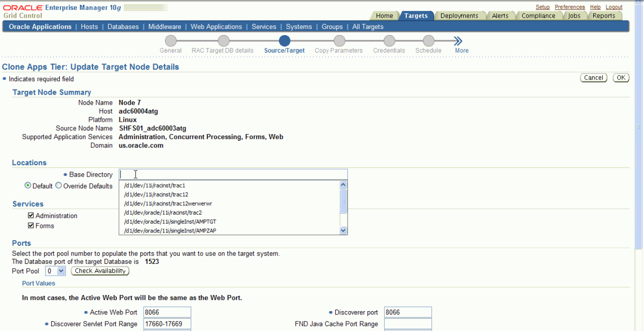Click the Source/Target step circle
The image size is (644, 331).
(x=285, y=41)
